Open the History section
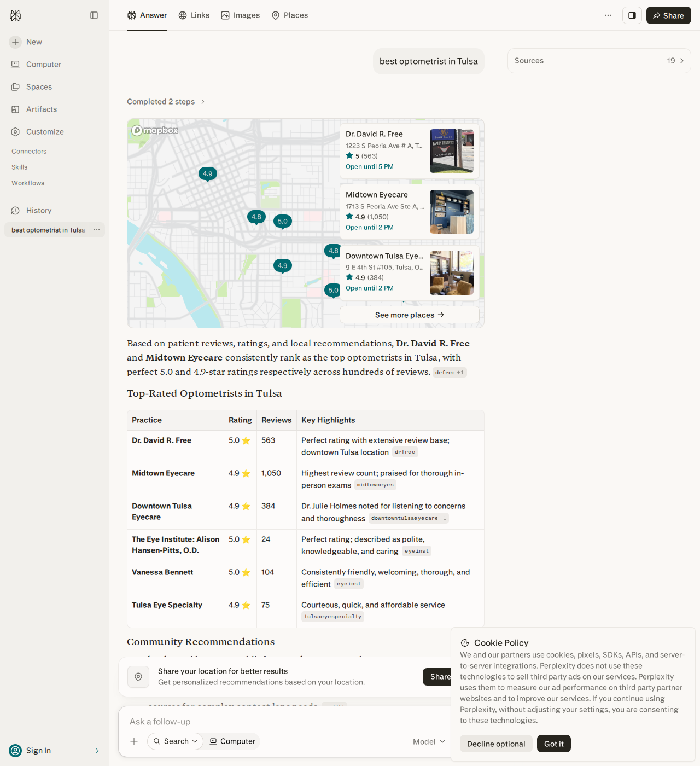 point(32,211)
